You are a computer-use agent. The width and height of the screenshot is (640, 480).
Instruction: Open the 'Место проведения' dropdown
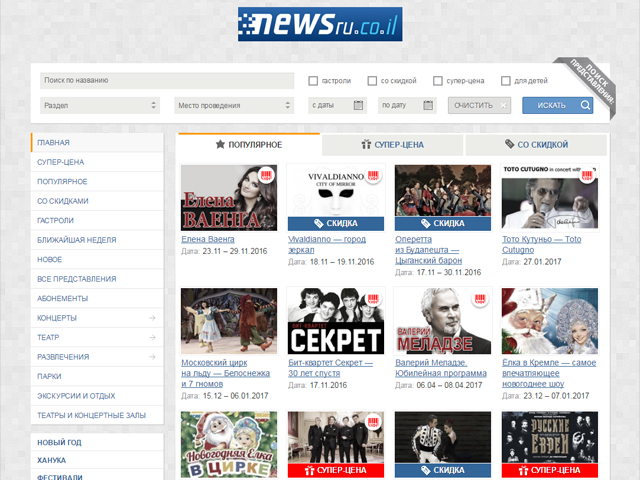tap(234, 105)
